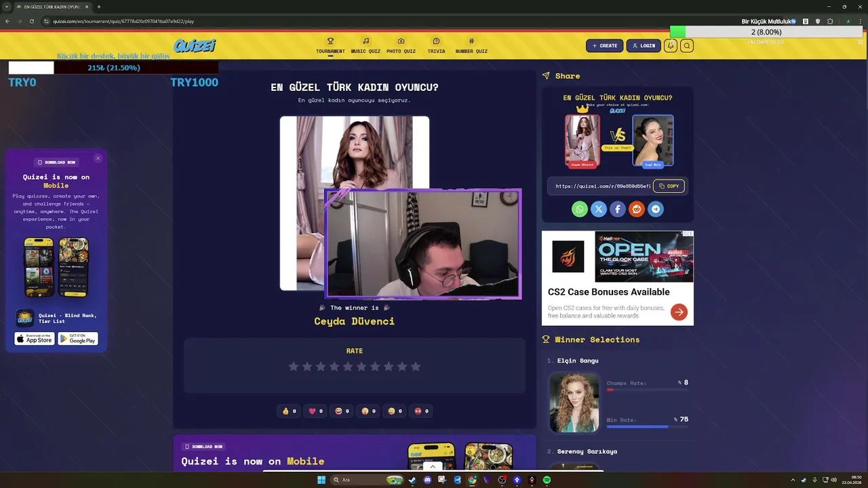Click the winner name Ceyda Düvenci
Screen dimensions: 868x488
click(x=354, y=321)
